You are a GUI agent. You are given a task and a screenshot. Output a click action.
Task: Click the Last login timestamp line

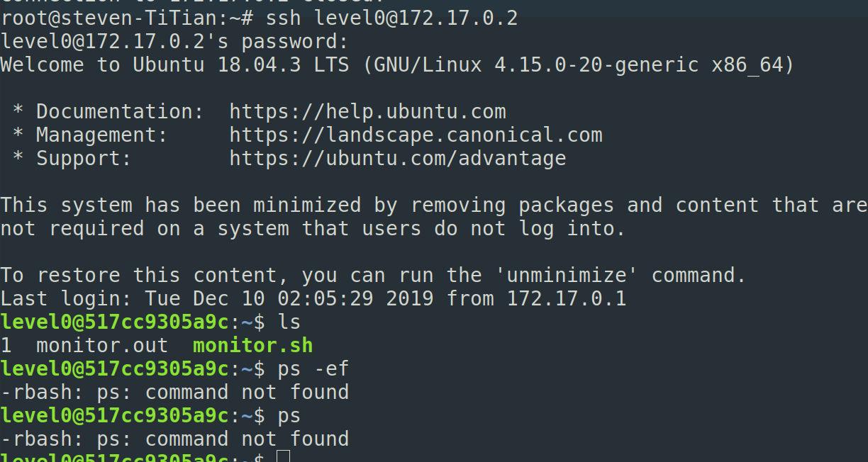tap(313, 299)
